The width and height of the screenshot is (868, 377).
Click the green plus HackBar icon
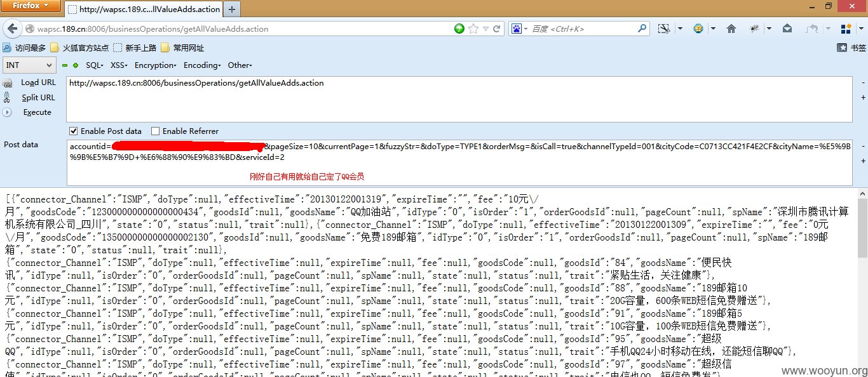point(76,65)
